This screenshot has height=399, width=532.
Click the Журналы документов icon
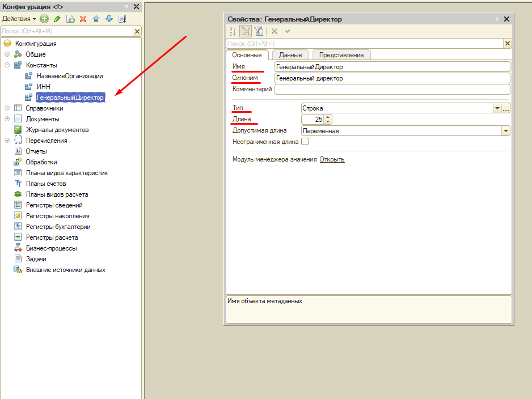[x=18, y=129]
